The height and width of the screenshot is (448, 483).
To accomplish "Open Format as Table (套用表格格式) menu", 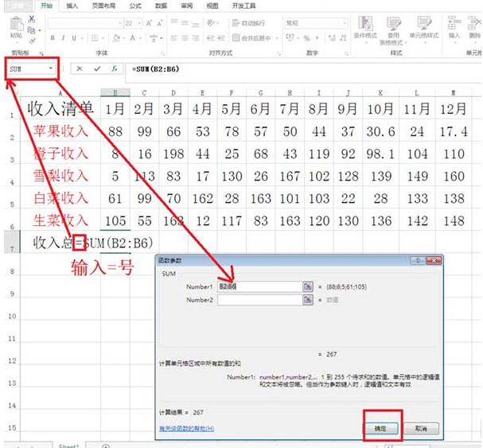I will pos(393,31).
